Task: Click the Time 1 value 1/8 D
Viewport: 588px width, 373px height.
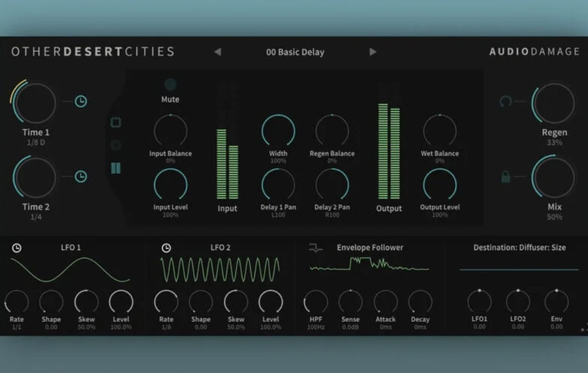Action: 36,143
